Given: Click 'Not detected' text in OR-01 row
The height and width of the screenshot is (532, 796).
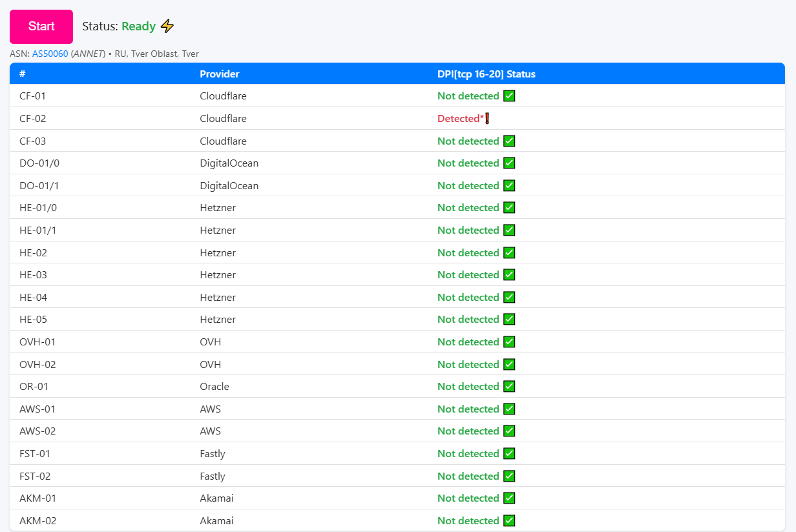Looking at the screenshot, I should [x=468, y=387].
